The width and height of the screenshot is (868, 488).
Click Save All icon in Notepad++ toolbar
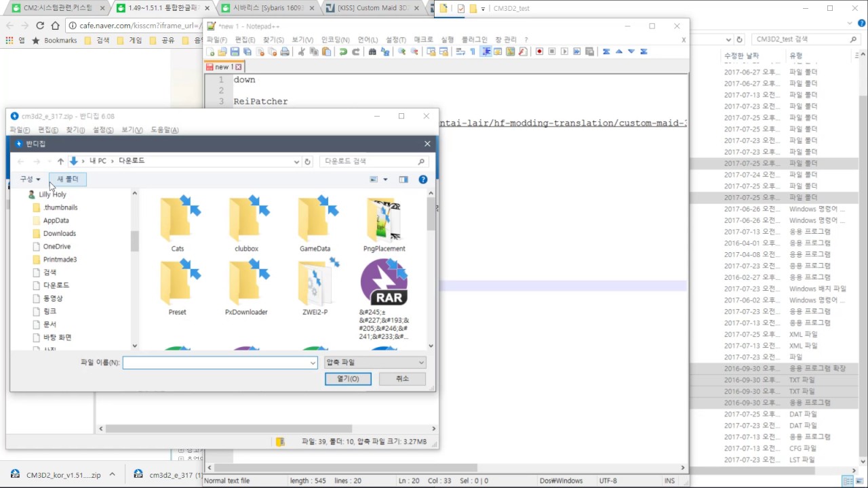(x=248, y=52)
